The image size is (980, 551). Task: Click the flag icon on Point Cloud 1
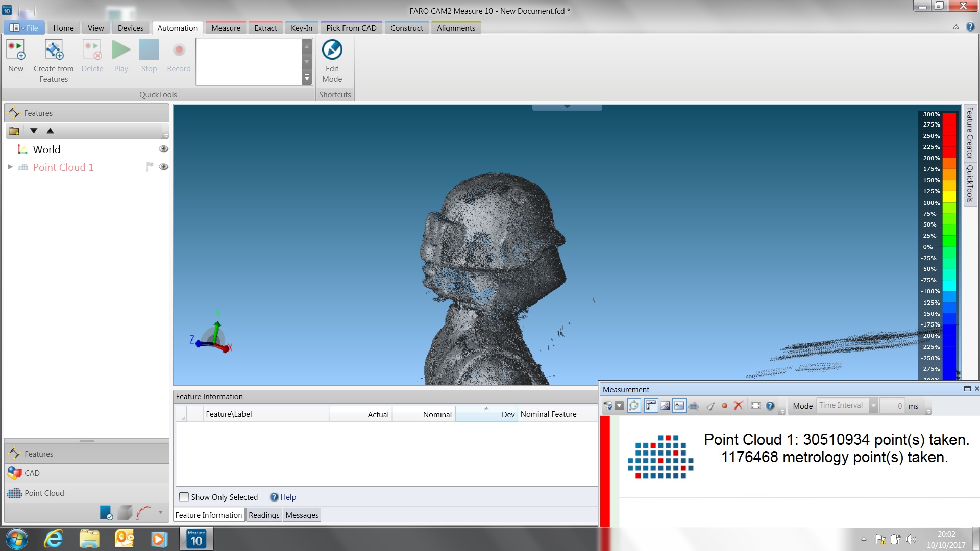tap(149, 167)
